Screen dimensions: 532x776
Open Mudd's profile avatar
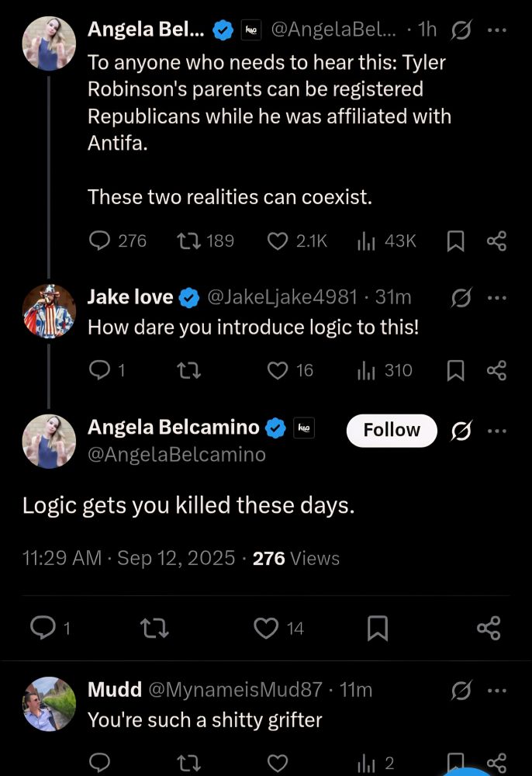click(50, 704)
